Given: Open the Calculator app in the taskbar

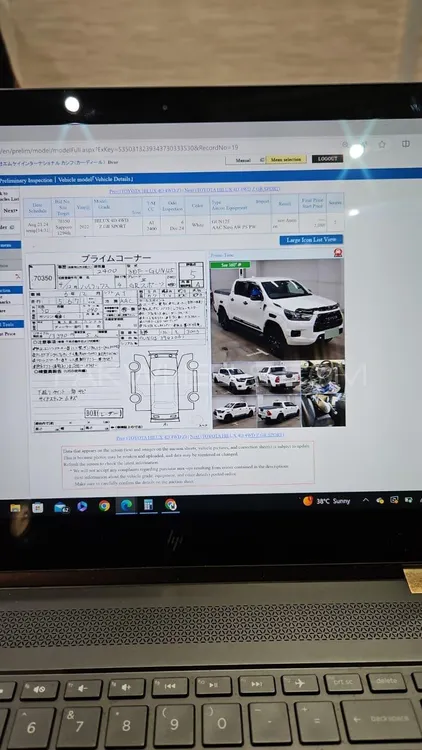Looking at the screenshot, I should pyautogui.click(x=148, y=505).
